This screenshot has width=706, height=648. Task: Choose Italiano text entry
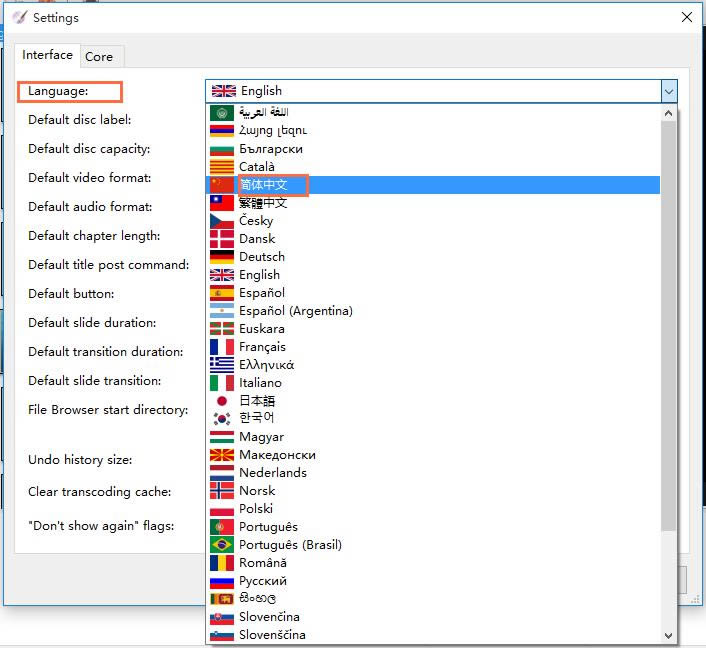[261, 383]
